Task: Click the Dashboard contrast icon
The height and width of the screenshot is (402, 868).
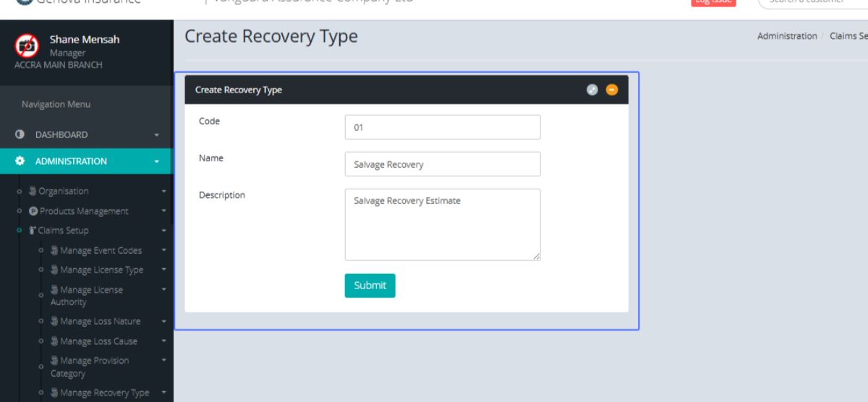Action: pyautogui.click(x=20, y=134)
